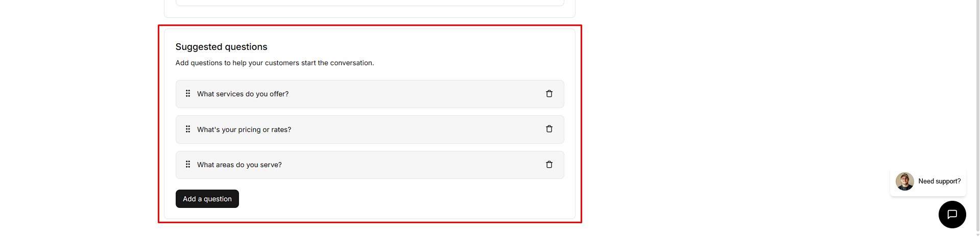Click the 'Suggested questions' heading
This screenshot has height=238, width=980.
point(221,47)
